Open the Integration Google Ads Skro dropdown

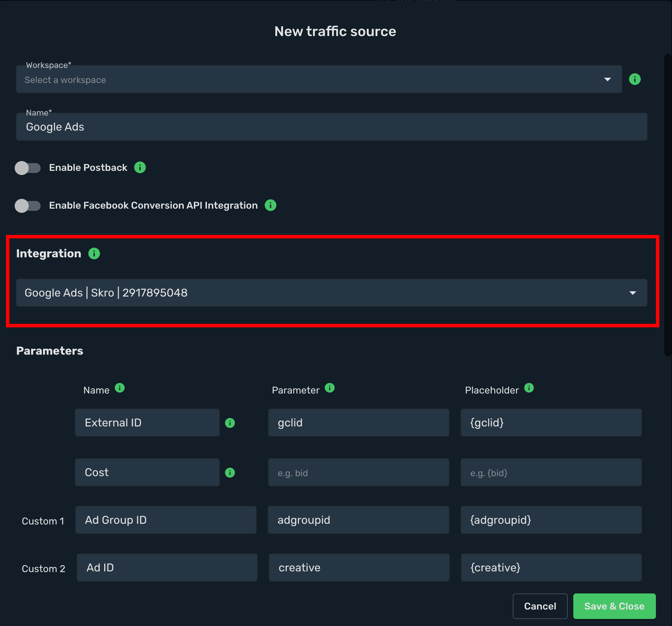(x=331, y=293)
